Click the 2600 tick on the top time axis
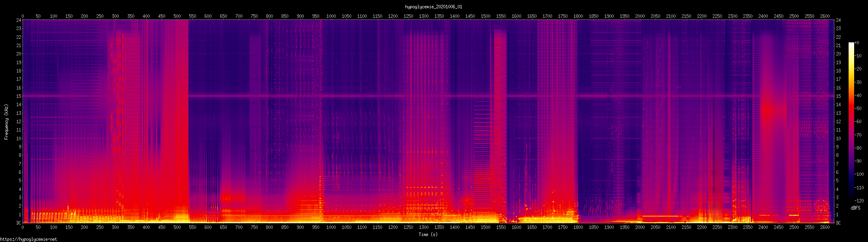Viewport: 868px width, 242px height. tap(825, 16)
